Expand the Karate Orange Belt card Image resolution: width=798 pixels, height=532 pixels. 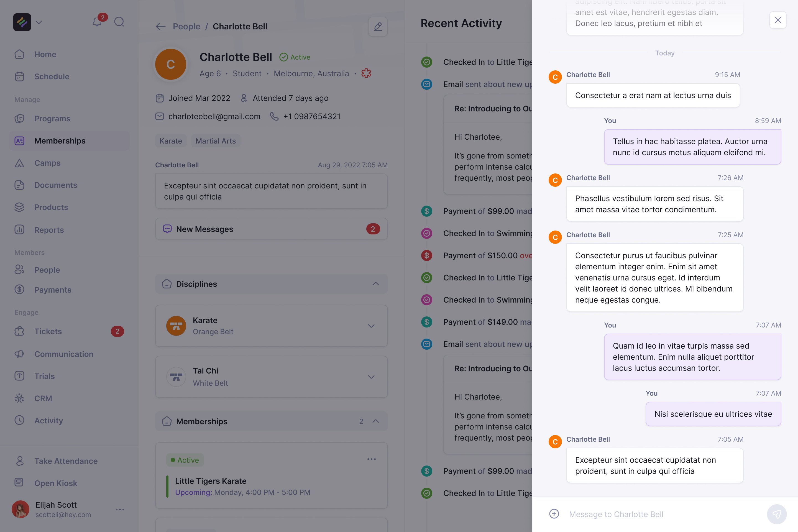371,326
